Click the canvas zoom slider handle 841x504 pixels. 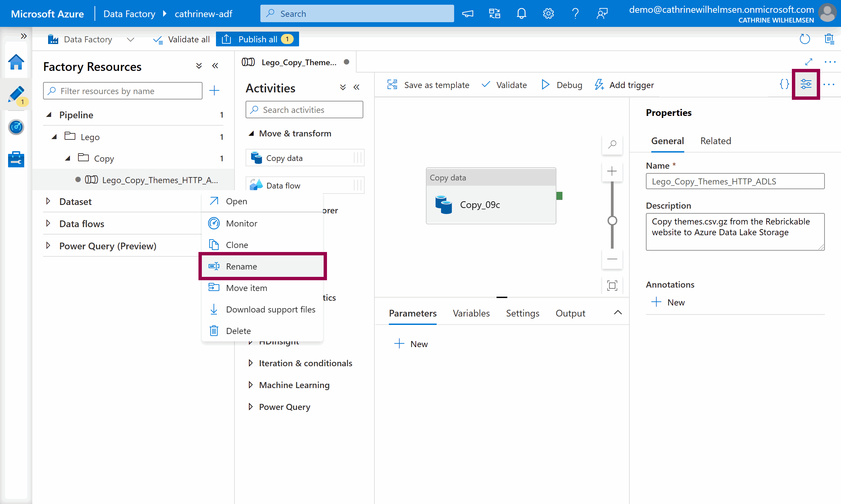pos(612,221)
